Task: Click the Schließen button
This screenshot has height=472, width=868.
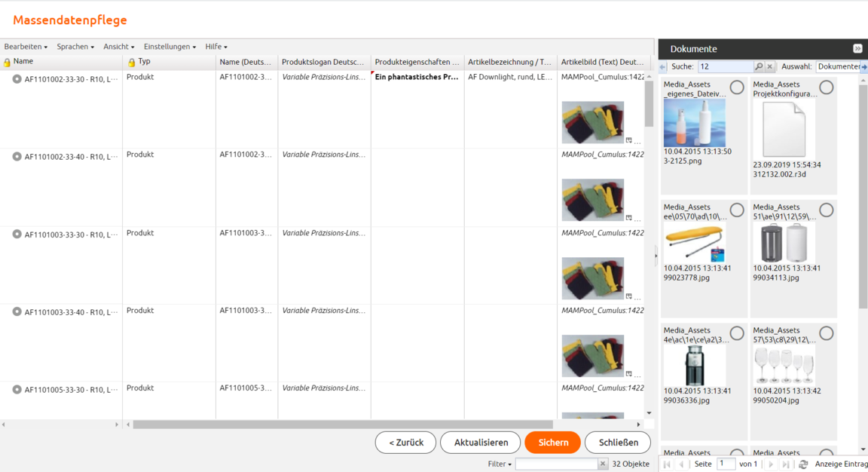Action: (x=618, y=443)
